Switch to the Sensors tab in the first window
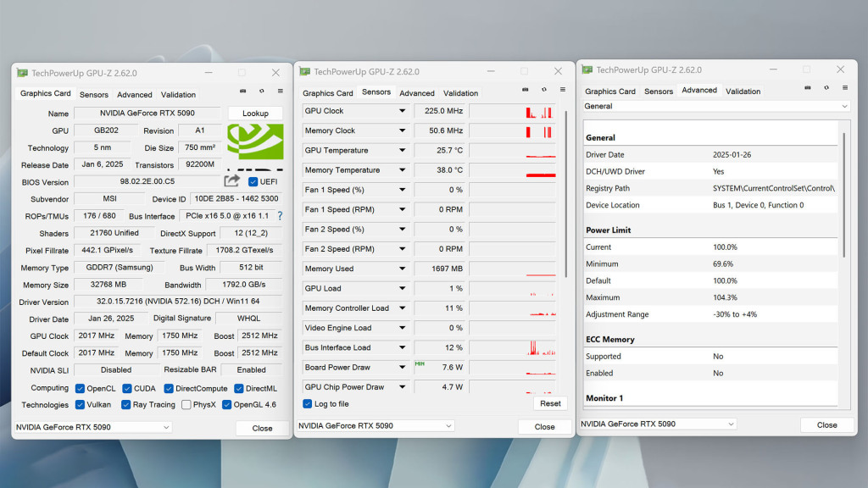This screenshot has width=868, height=488. (x=93, y=94)
